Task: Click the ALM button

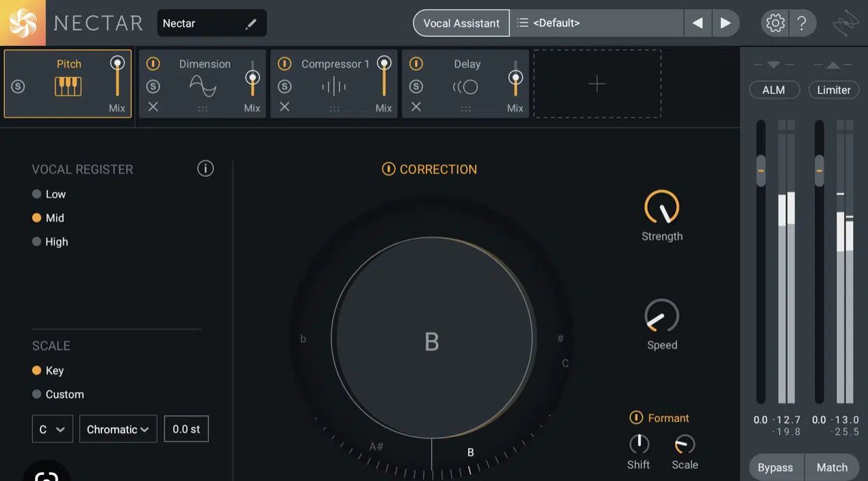Action: pos(774,90)
